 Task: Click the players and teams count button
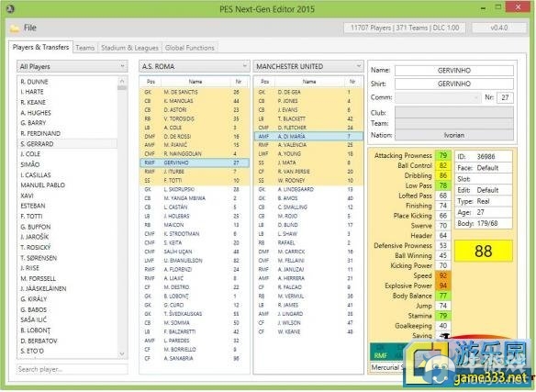pos(405,28)
